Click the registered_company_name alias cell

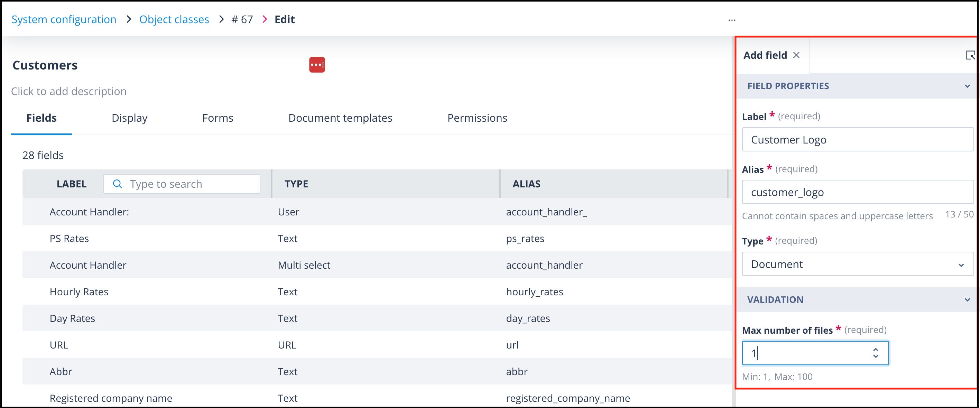tap(567, 398)
